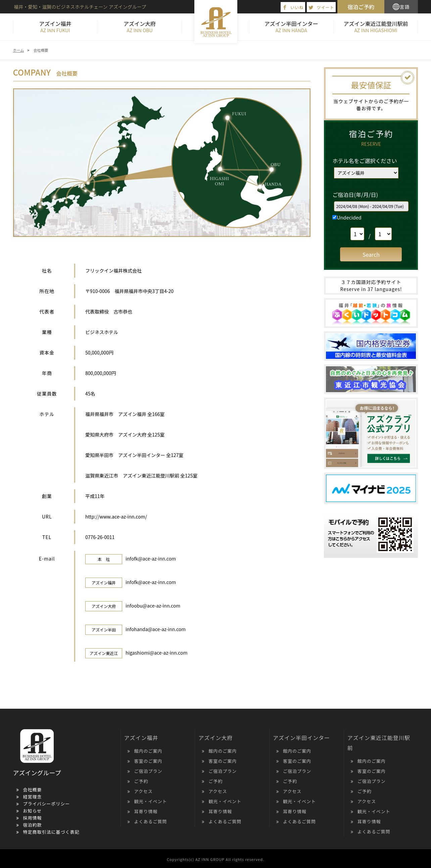The image size is (431, 868).
Task: Toggle the Undecided checkbox
Action: (x=334, y=217)
